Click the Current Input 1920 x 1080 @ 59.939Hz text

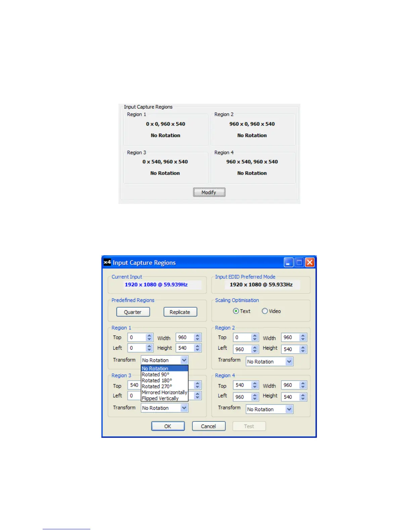pyautogui.click(x=156, y=284)
